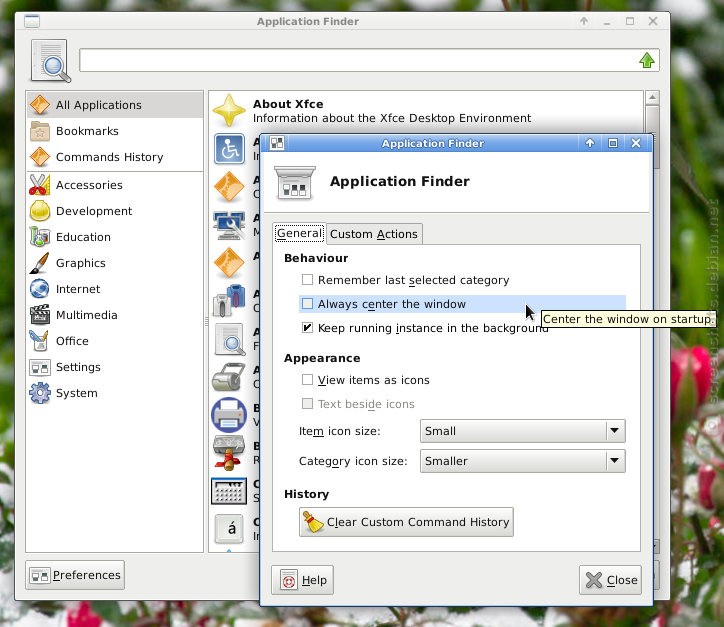The height and width of the screenshot is (627, 724).
Task: Click the calendar app icon in list
Action: pyautogui.click(x=229, y=491)
